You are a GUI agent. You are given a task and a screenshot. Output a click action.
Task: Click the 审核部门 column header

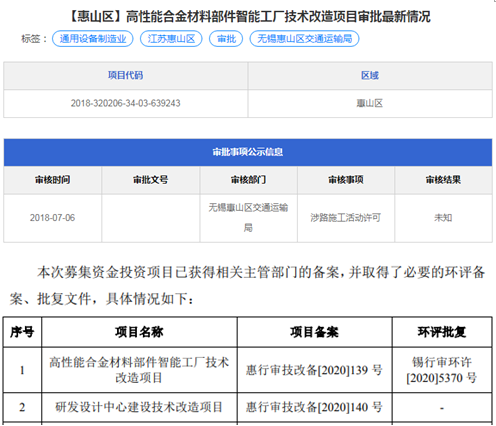(x=248, y=180)
